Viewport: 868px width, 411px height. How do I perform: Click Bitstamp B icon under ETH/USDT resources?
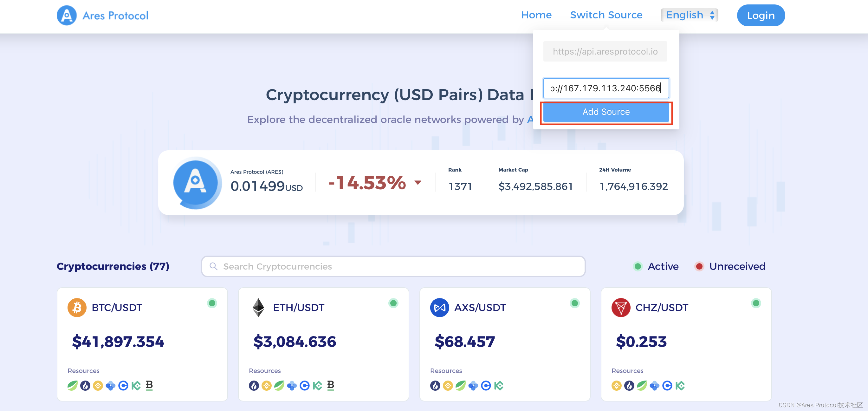pos(331,385)
